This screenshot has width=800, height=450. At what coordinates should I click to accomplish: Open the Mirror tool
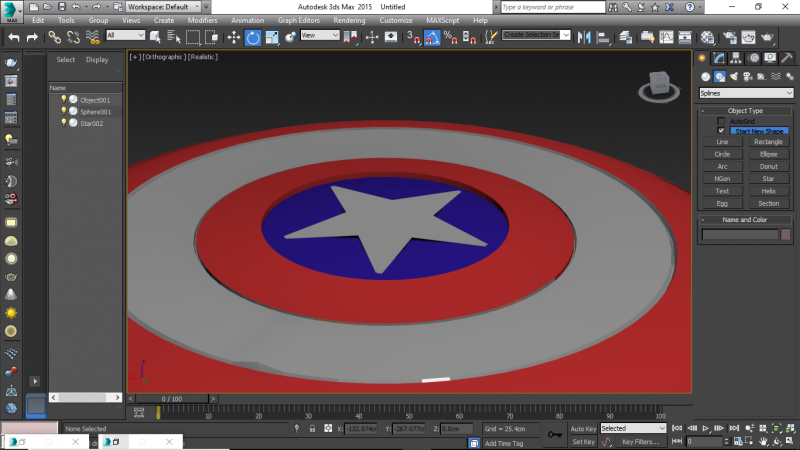(584, 37)
